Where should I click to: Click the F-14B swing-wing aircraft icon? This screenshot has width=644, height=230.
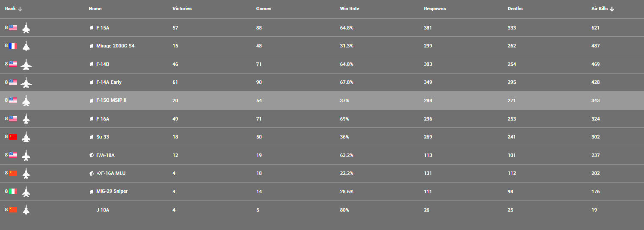point(26,64)
